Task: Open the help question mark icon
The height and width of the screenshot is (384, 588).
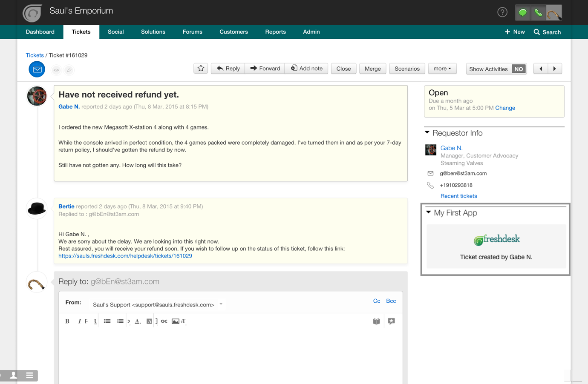Action: tap(502, 12)
